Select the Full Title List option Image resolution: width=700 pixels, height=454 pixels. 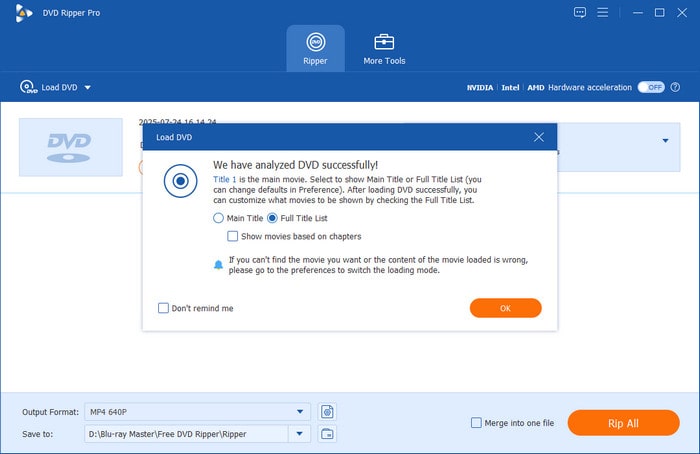(x=273, y=217)
